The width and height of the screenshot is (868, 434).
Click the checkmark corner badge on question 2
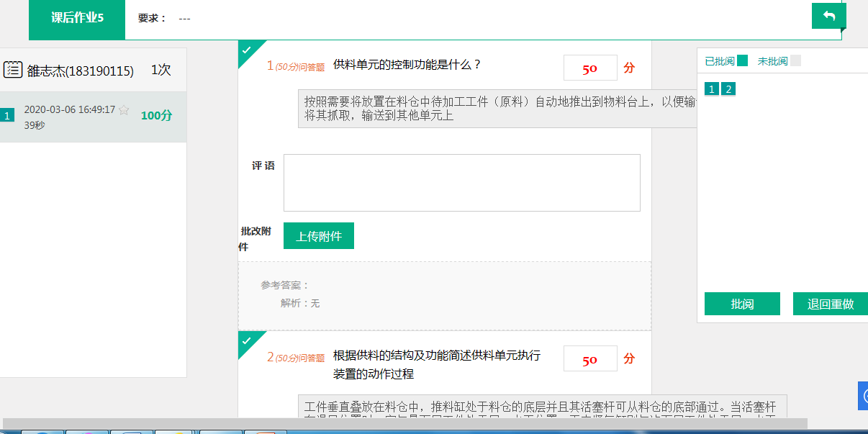coord(247,340)
